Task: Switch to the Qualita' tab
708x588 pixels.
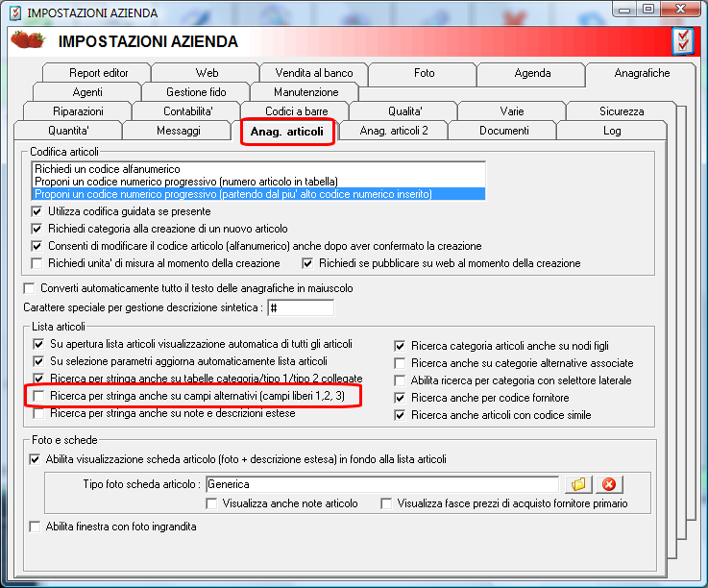Action: point(404,111)
